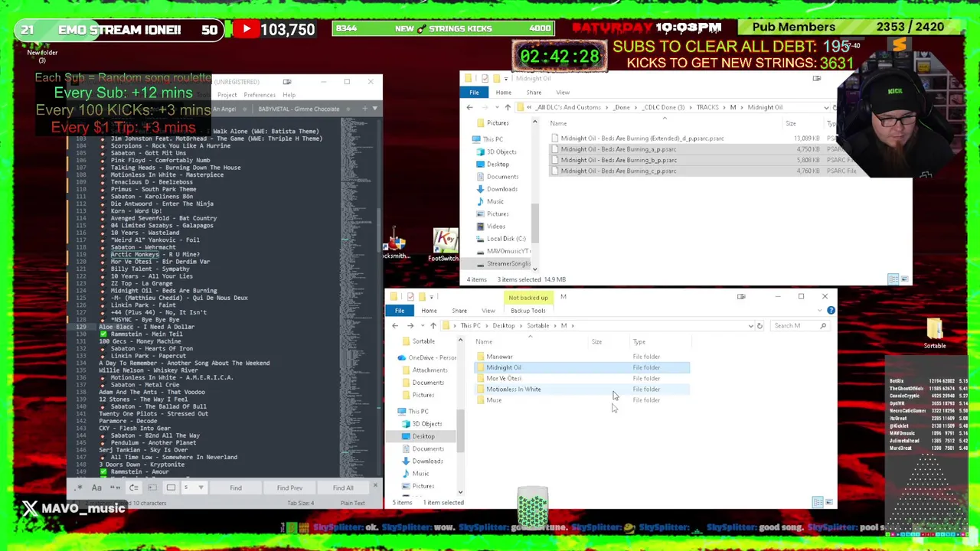
Task: Open Backup Tools tab in bottom Explorer
Action: 528,310
